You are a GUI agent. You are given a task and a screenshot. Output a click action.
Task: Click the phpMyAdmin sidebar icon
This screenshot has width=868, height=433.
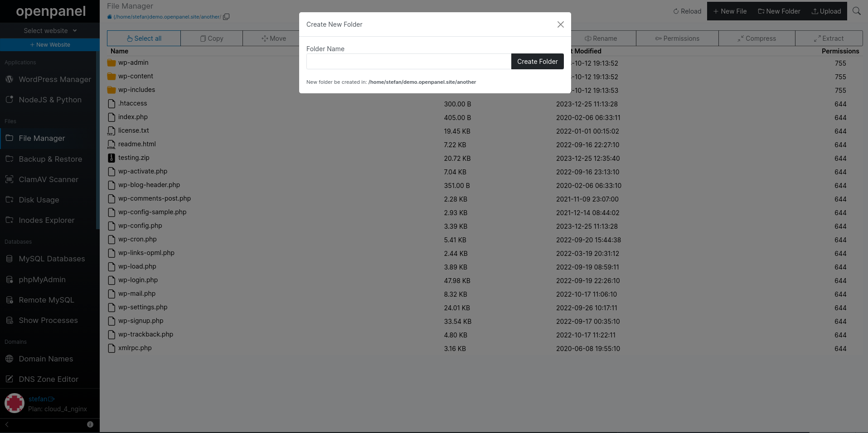pos(9,279)
